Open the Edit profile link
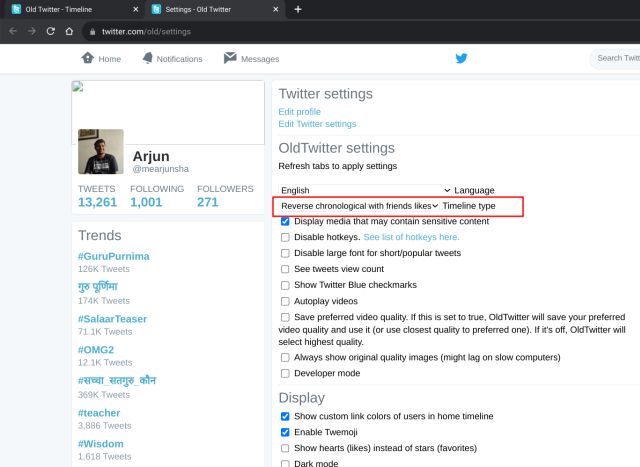The width and height of the screenshot is (640, 467). click(x=300, y=112)
